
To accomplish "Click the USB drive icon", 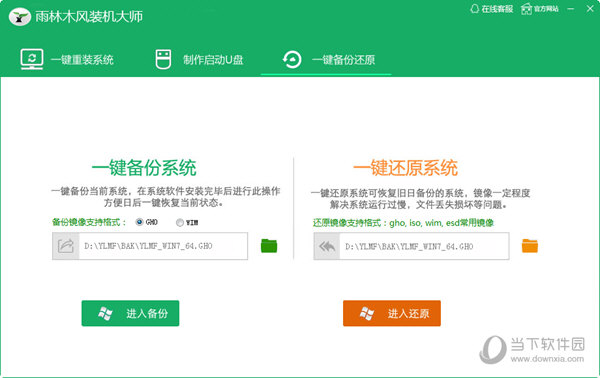I will [x=163, y=60].
